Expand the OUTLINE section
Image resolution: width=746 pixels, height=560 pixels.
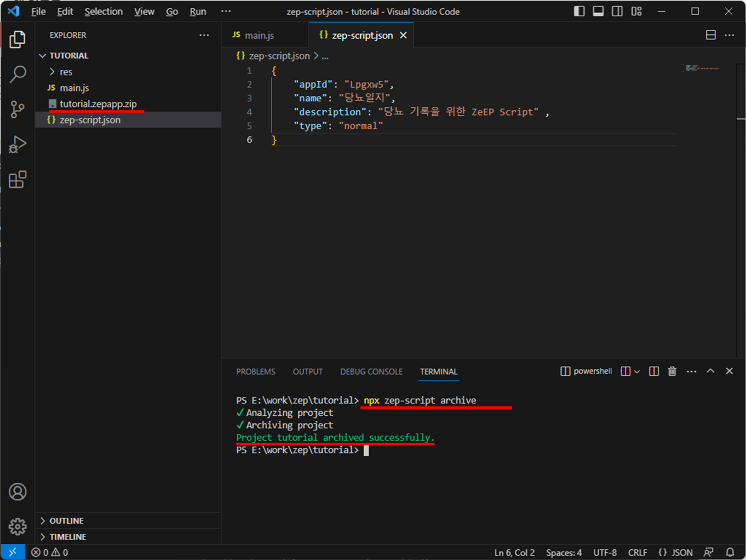66,521
